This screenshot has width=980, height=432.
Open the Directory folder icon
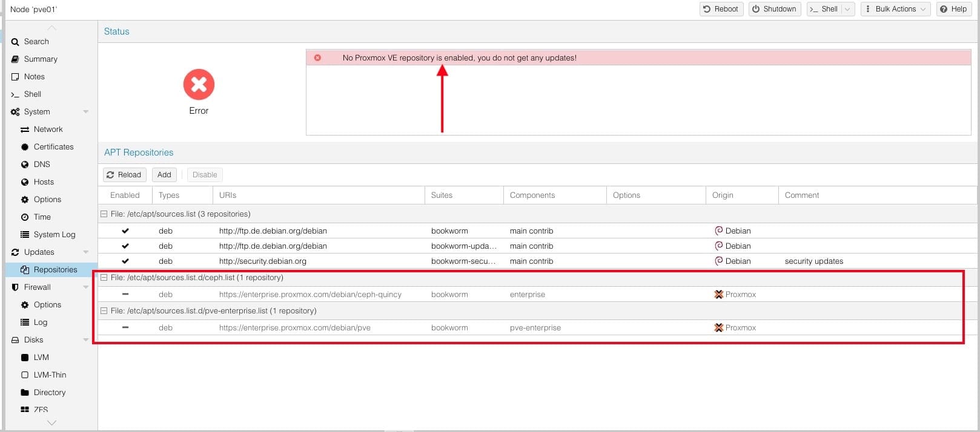point(25,393)
